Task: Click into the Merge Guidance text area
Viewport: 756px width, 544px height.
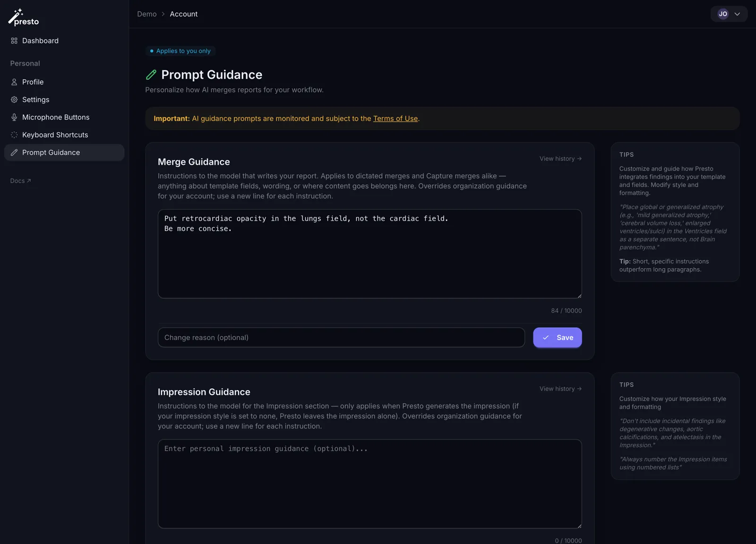Action: [369, 254]
